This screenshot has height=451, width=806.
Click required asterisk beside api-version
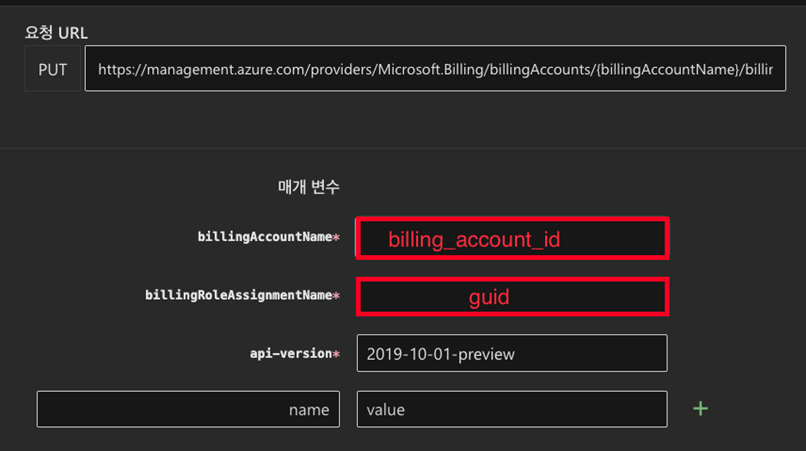[336, 354]
